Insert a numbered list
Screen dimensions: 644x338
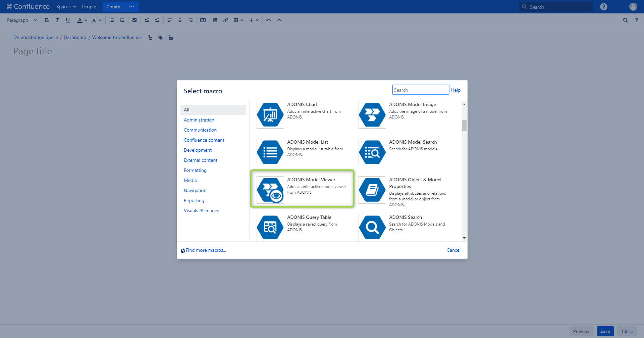(x=122, y=20)
